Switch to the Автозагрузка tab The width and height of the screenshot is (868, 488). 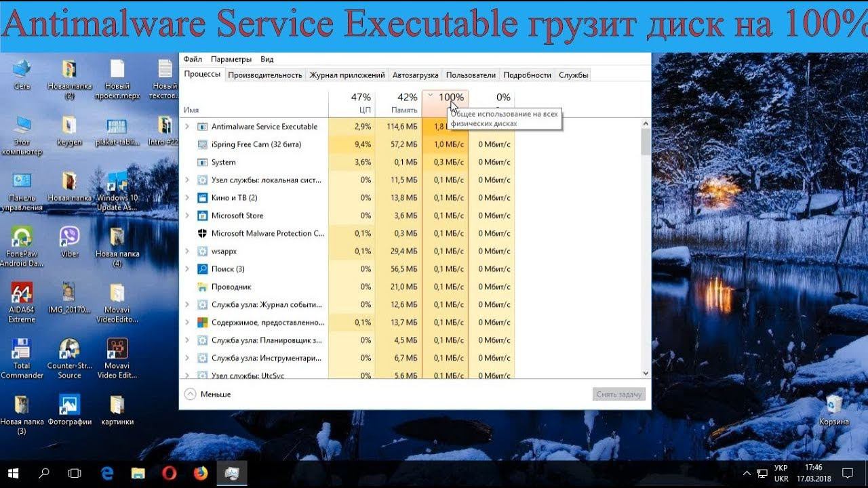pos(416,75)
